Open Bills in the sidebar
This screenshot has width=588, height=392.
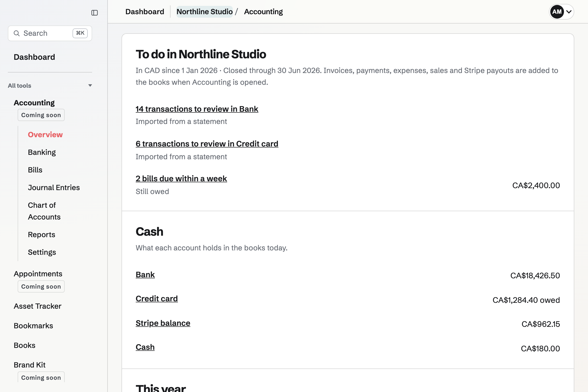[x=35, y=170]
